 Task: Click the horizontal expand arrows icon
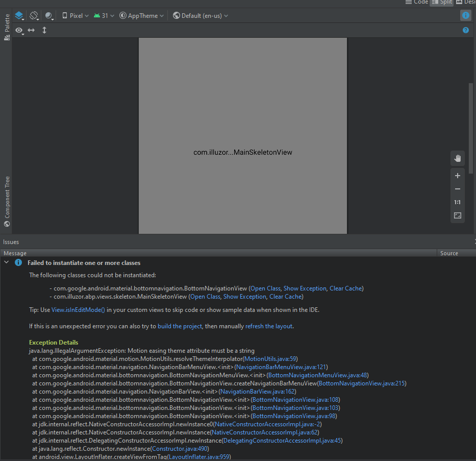[31, 30]
